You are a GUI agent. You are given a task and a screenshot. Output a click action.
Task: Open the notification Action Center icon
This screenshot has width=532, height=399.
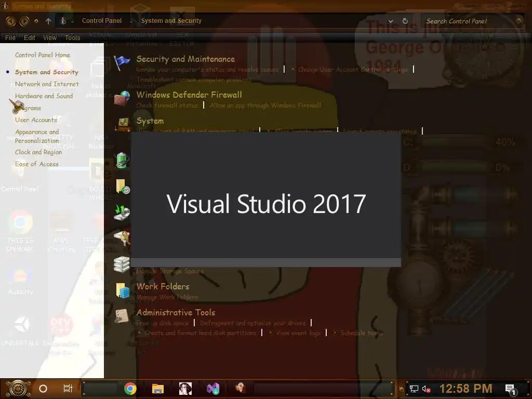coord(511,389)
